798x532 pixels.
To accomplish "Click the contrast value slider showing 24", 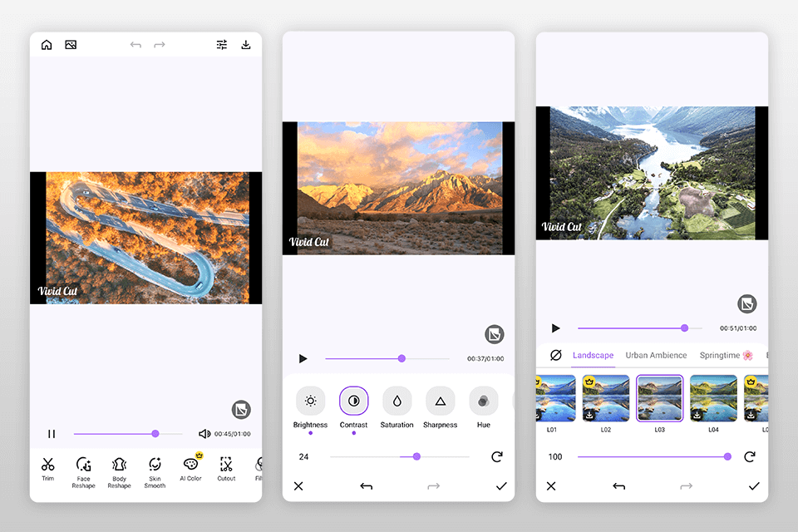I will pos(400,456).
